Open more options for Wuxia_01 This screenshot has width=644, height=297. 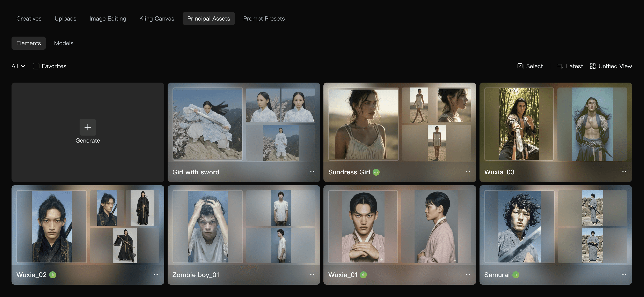click(x=468, y=274)
